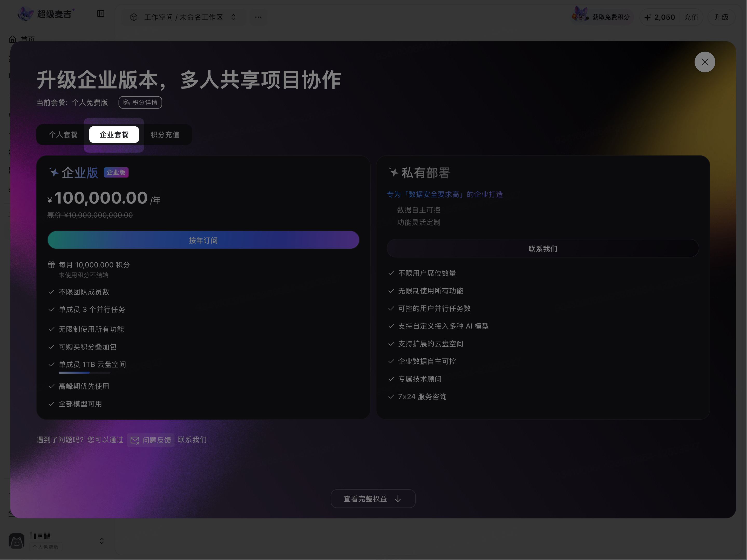Click the 专为「数据安全要求高」的企业打造 text
Screen dimensions: 747x560
pos(445,194)
